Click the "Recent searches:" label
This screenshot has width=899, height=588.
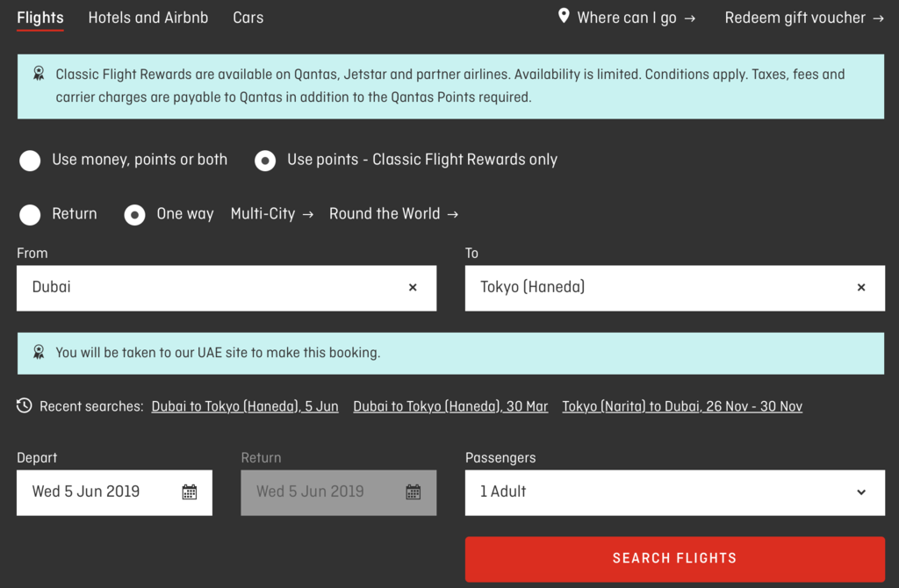[x=91, y=406]
